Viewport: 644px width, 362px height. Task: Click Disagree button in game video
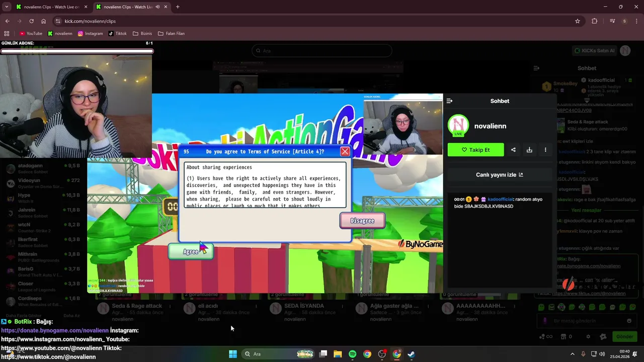click(362, 221)
